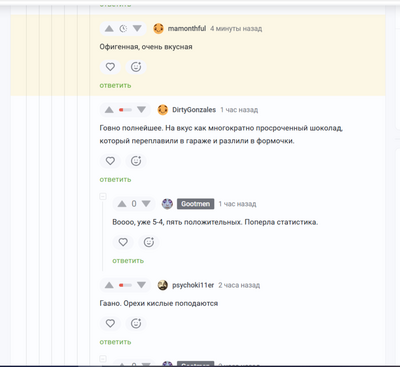Click the rating bar on DirtyGonzales's comment

click(x=125, y=110)
